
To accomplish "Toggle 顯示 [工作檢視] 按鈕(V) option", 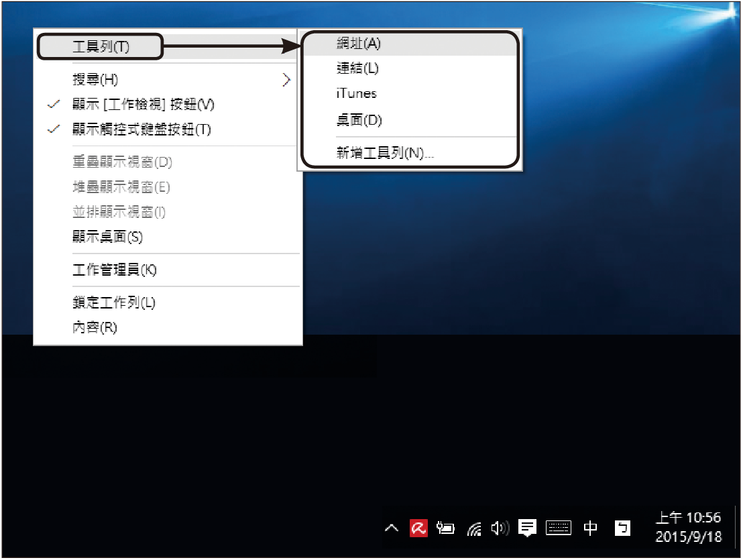I will [x=167, y=104].
